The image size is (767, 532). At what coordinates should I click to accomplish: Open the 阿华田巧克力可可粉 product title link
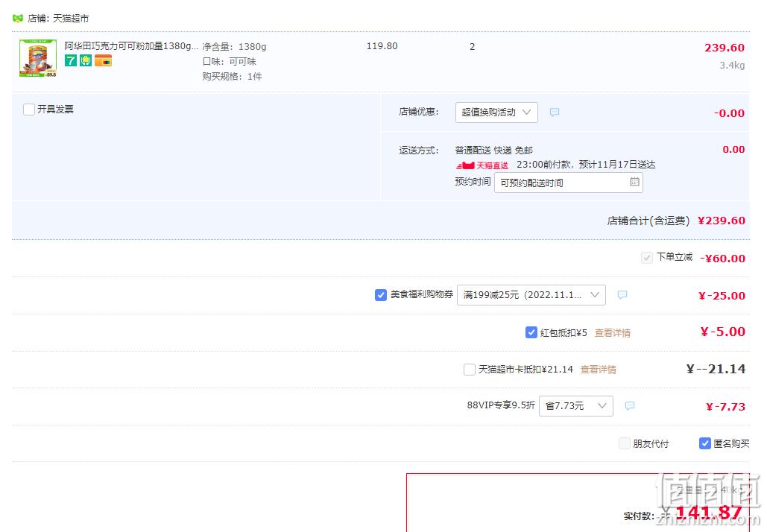pos(132,46)
